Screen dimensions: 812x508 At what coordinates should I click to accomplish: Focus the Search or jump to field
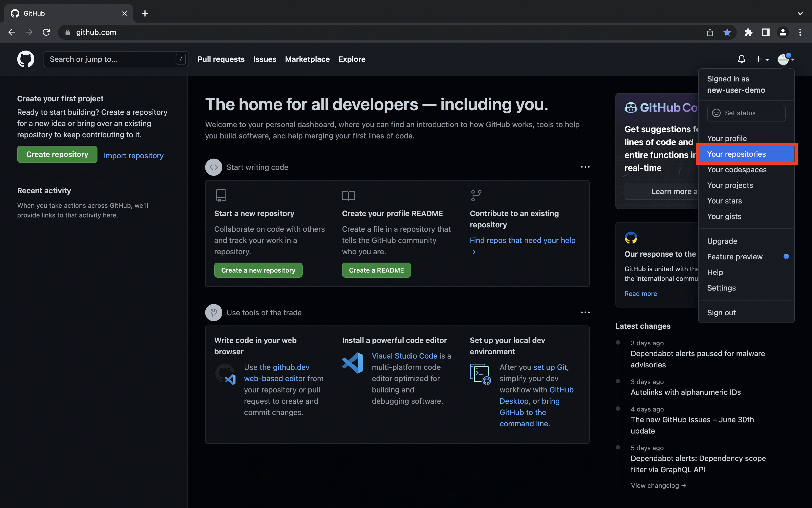tap(116, 59)
